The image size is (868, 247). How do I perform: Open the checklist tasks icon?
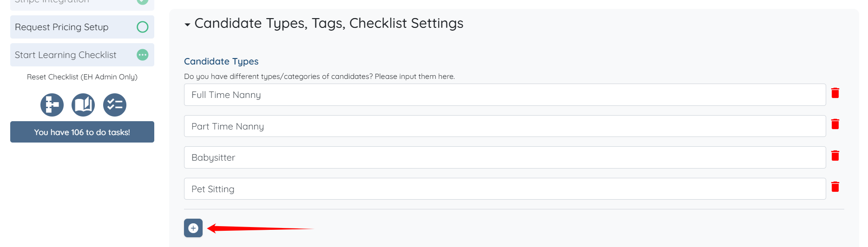click(115, 105)
